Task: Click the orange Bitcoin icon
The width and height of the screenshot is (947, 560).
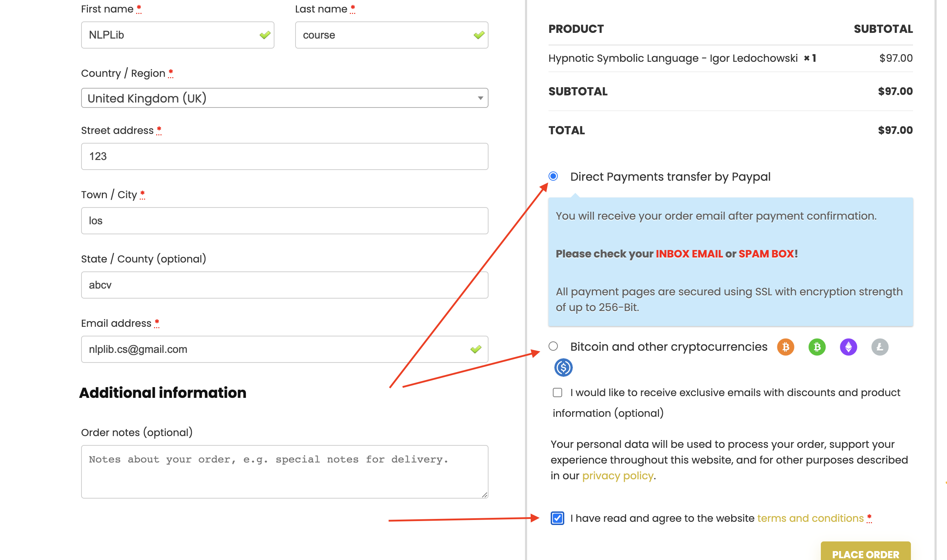Action: coord(785,347)
